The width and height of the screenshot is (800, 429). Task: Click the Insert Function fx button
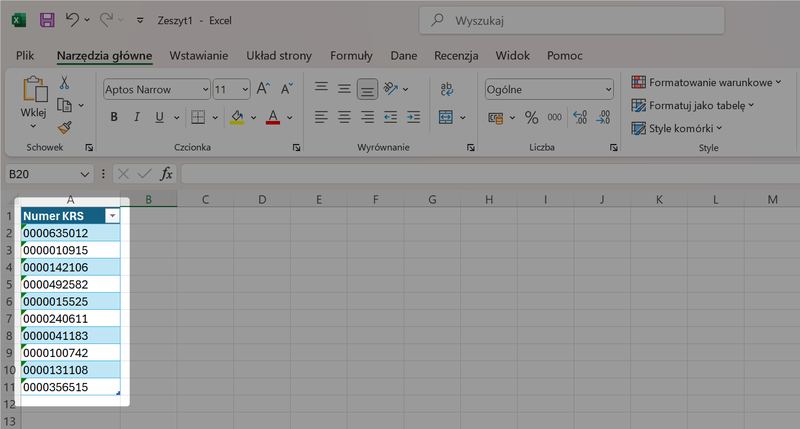click(x=166, y=174)
